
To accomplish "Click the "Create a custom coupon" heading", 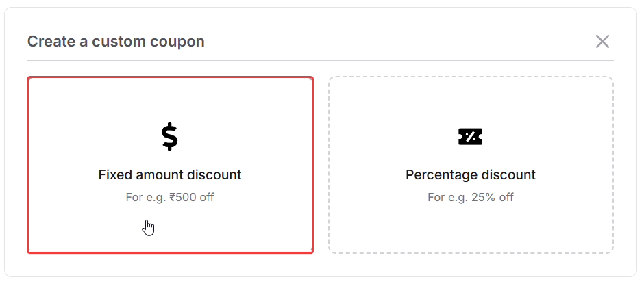I will (116, 42).
